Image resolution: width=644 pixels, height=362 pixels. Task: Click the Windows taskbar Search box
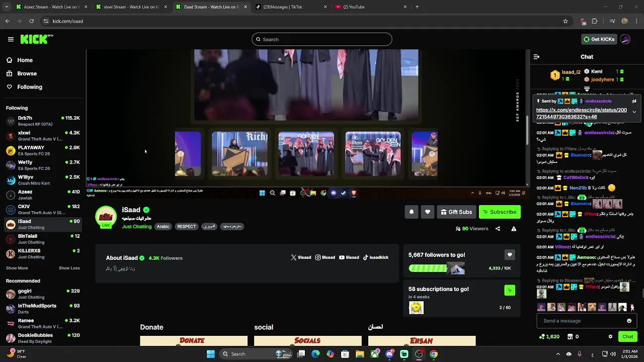tap(257, 354)
